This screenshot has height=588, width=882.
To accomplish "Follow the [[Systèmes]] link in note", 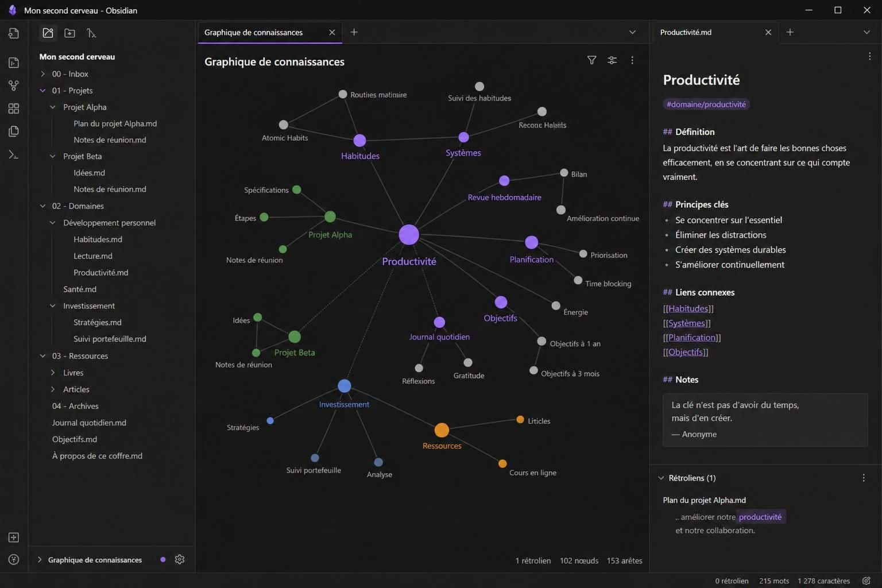I will [687, 323].
